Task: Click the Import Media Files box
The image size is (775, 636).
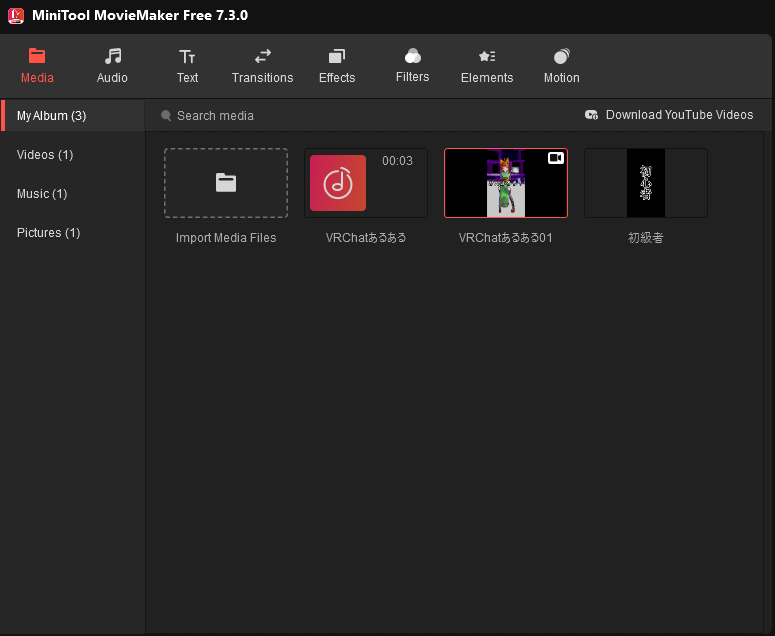Action: (x=226, y=183)
